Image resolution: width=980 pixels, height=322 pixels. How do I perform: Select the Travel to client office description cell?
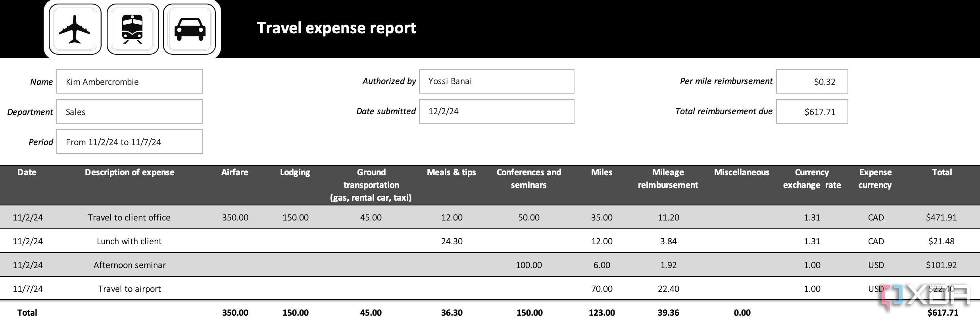tap(129, 217)
